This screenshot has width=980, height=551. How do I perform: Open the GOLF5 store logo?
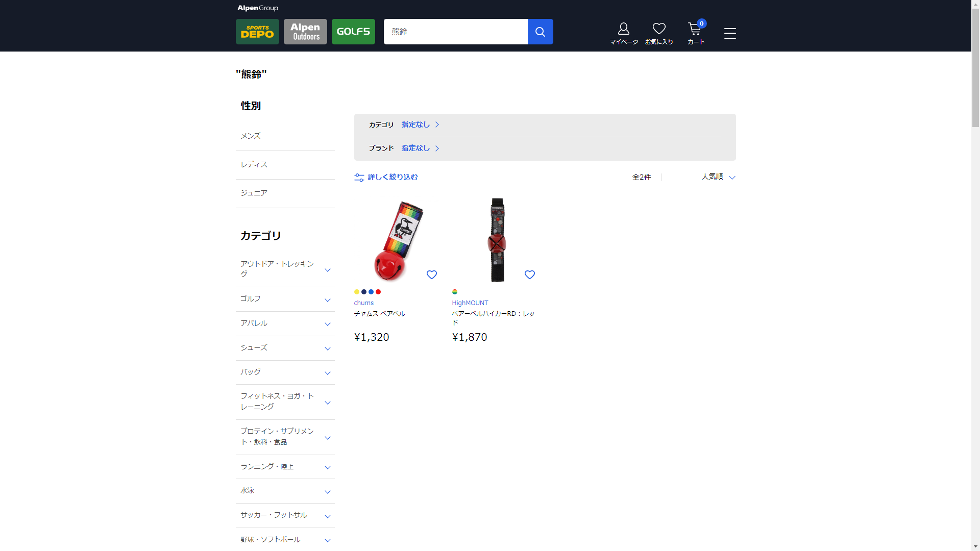[x=353, y=32]
